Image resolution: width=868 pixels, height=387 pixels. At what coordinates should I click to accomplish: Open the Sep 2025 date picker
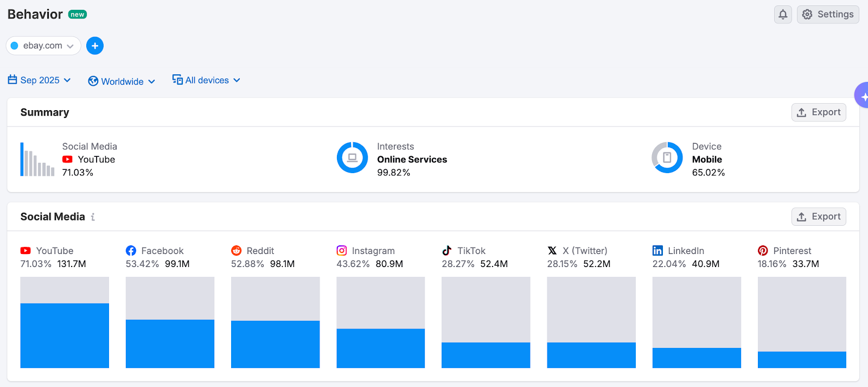tap(40, 80)
